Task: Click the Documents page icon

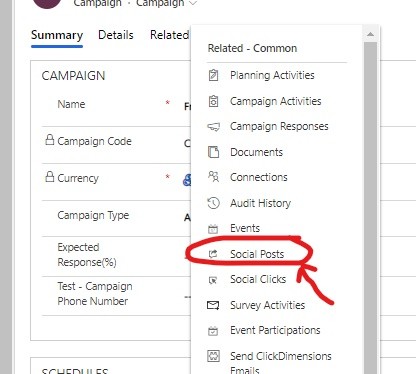Action: [213, 152]
